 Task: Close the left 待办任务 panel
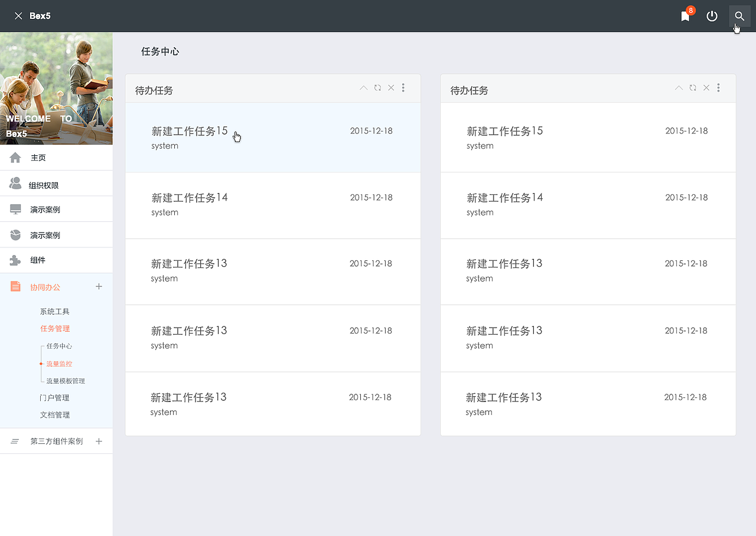391,87
